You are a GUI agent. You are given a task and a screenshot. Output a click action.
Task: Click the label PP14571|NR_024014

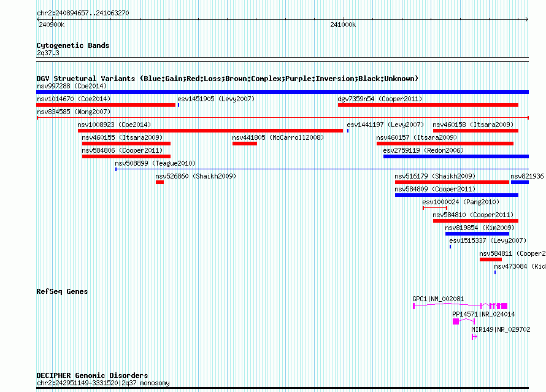pos(483,314)
